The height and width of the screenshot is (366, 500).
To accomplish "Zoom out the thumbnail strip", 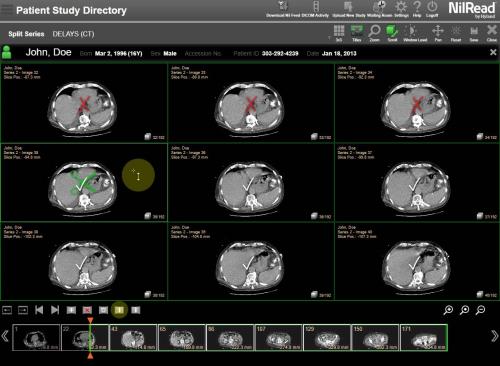I will point(480,310).
